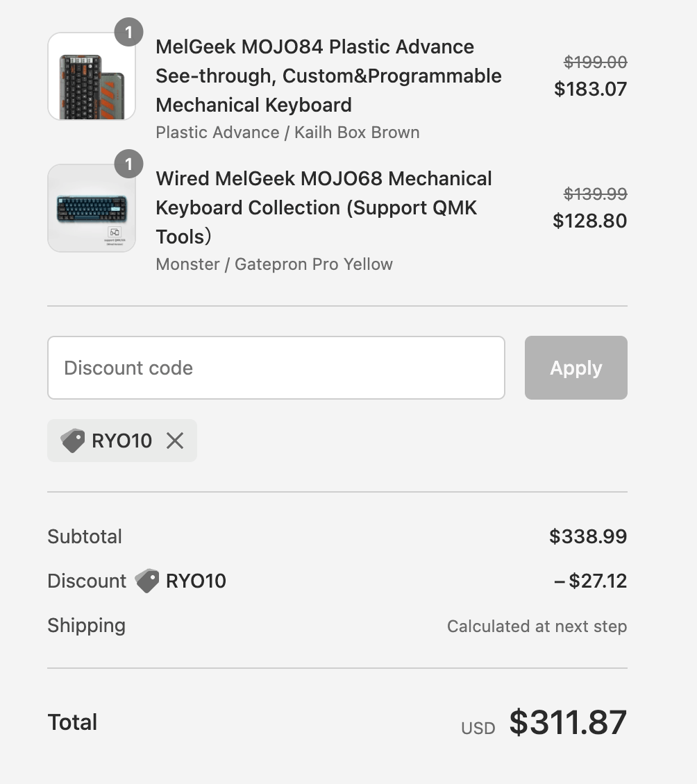Click the $338.99 subtotal amount
This screenshot has height=784, width=697.
587,536
